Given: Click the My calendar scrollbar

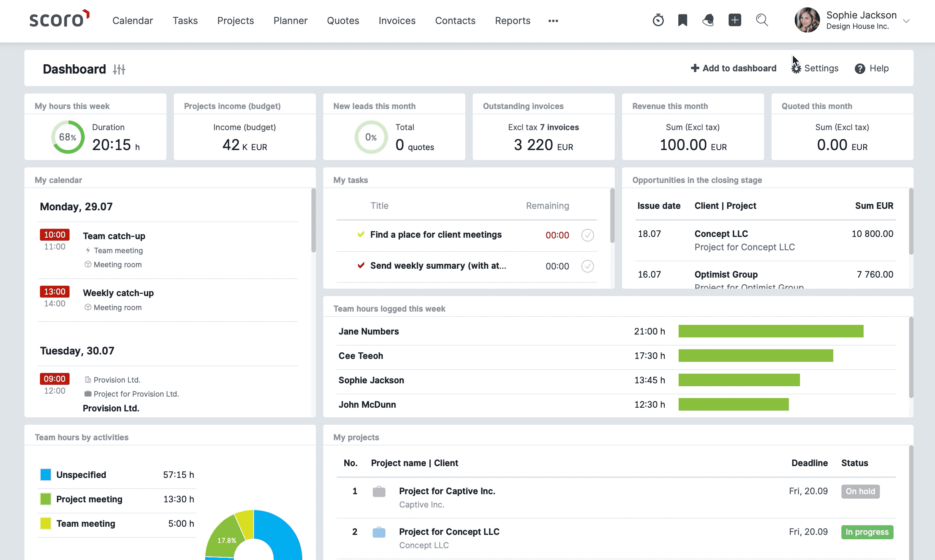Looking at the screenshot, I should tap(313, 220).
